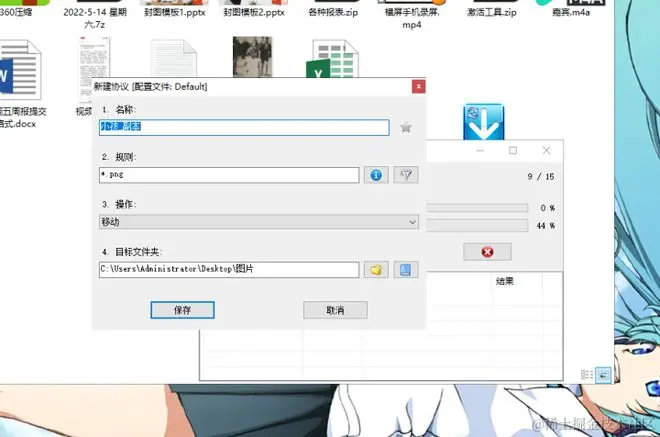Screen dimensions: 660x437
Task: Select 各种报表.zip on the desktop
Action: click(333, 13)
